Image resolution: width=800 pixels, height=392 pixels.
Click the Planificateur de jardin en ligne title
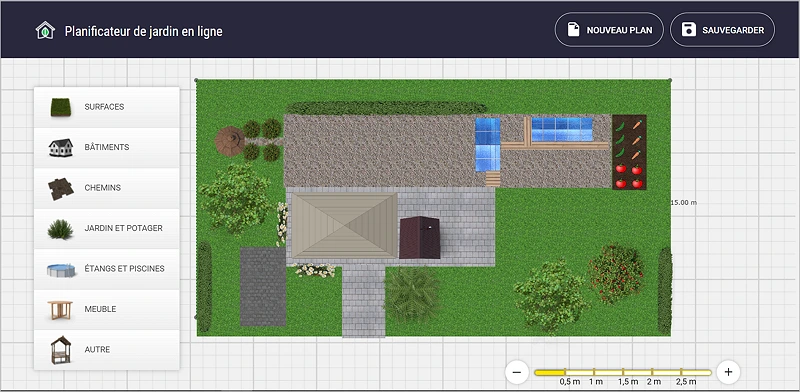pos(143,31)
